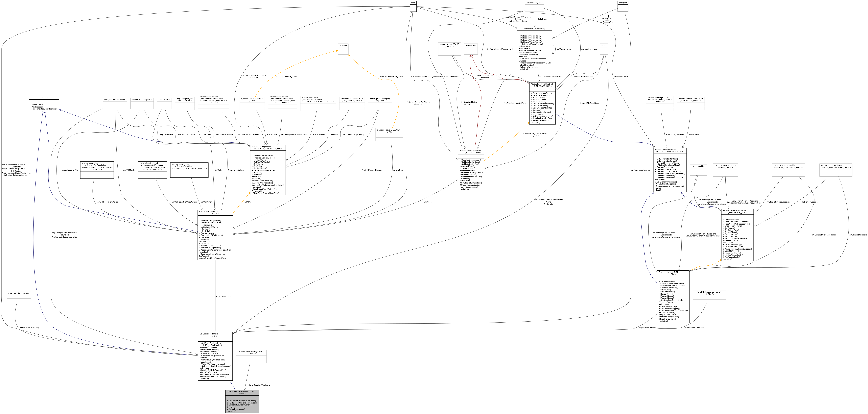Click the unsigned type node
Screen dimensions: 868x414
[623, 6]
